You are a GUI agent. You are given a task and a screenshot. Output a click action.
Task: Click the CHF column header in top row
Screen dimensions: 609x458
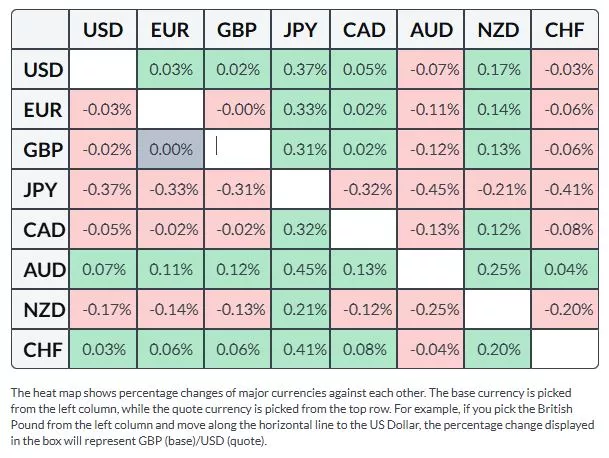[565, 30]
